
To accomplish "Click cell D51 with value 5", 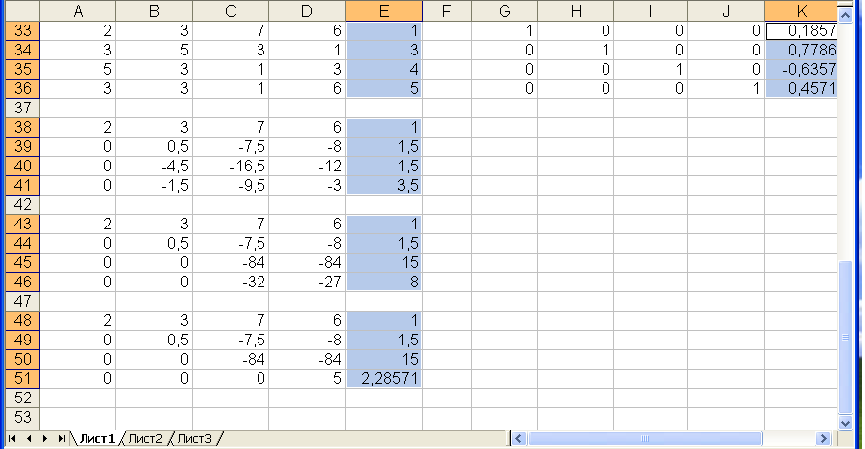I will [x=307, y=378].
